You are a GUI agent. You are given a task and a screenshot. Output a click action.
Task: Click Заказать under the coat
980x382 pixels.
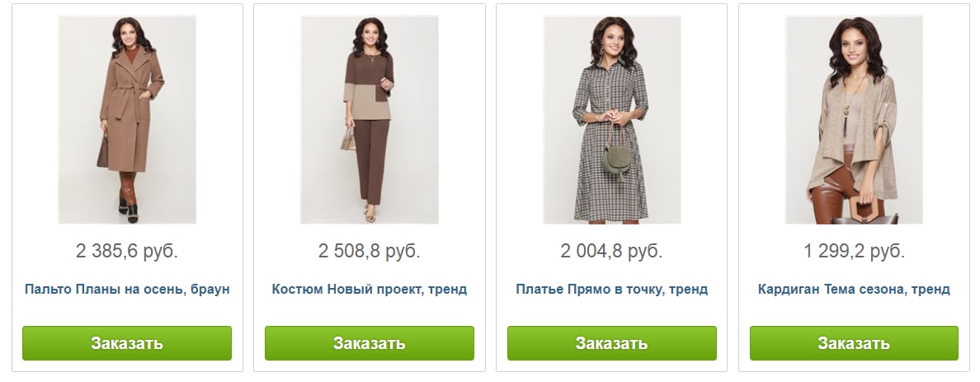[x=127, y=343]
